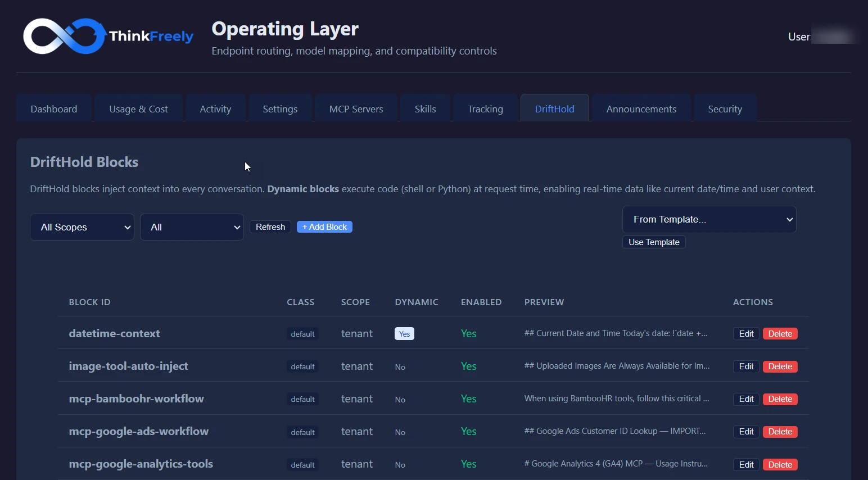868x480 pixels.
Task: Expand the From Template dropdown
Action: (709, 219)
